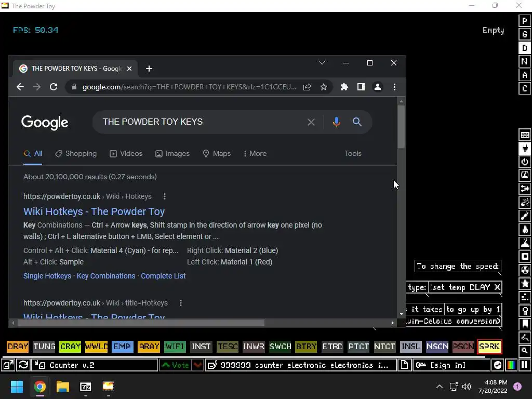This screenshot has height=399, width=532.
Task: Toggle the pause simulation button
Action: coord(525,365)
